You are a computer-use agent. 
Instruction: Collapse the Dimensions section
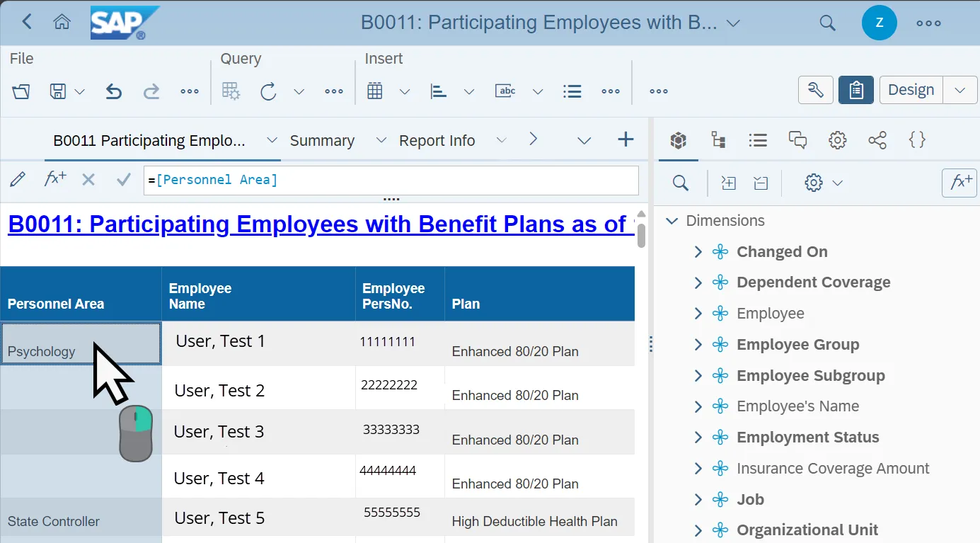click(x=672, y=221)
